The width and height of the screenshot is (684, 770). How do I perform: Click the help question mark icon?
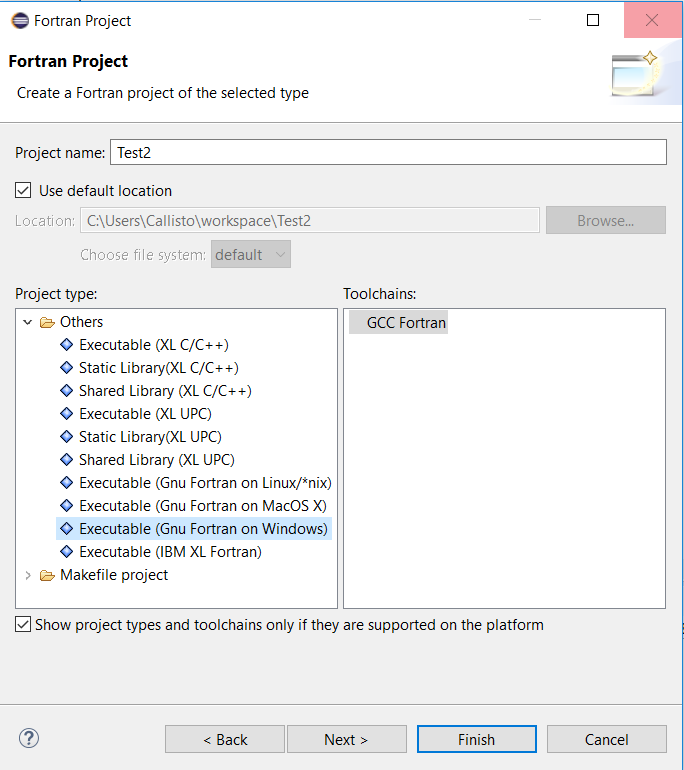coord(29,738)
